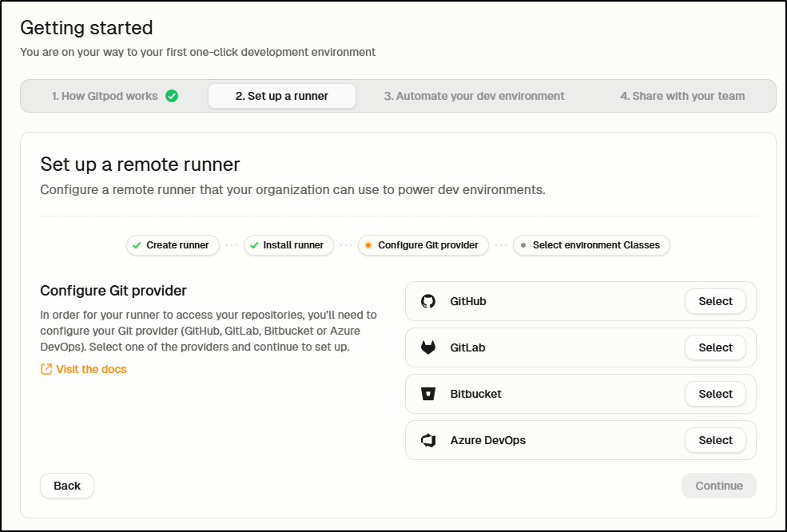Click the Bitbucket bucket logo icon
The image size is (787, 532).
[428, 394]
